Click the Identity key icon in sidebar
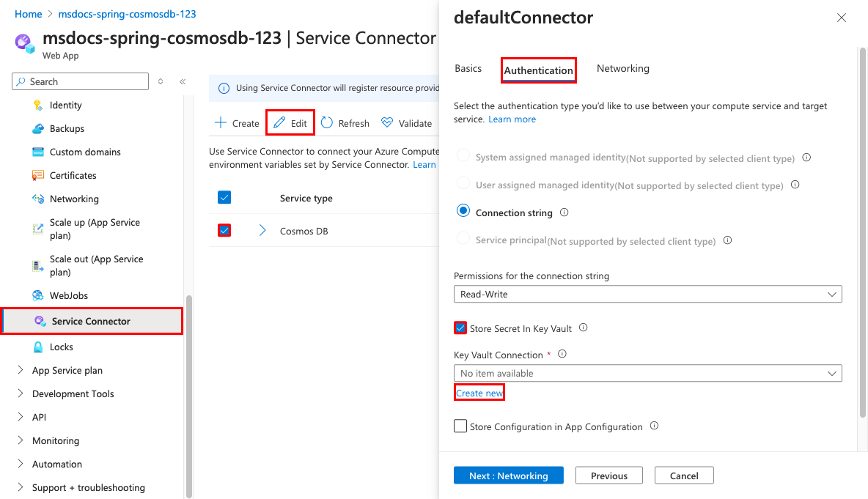868x499 pixels. [38, 106]
